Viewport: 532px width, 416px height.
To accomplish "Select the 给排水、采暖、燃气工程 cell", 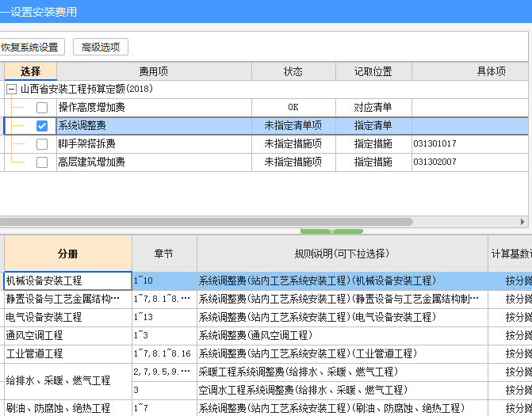I will tap(68, 381).
